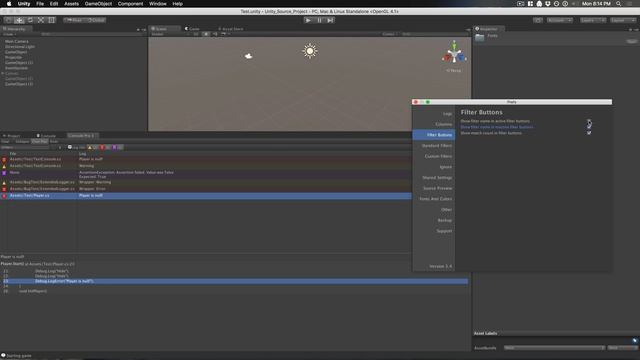Open the Cloud services button in toolbar
640x360 pixels.
pyautogui.click(x=538, y=20)
